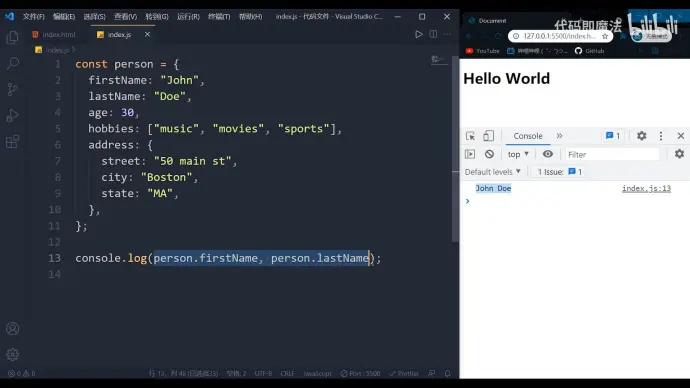690x388 pixels.
Task: Open the 编辑(E) menu
Action: click(x=64, y=17)
